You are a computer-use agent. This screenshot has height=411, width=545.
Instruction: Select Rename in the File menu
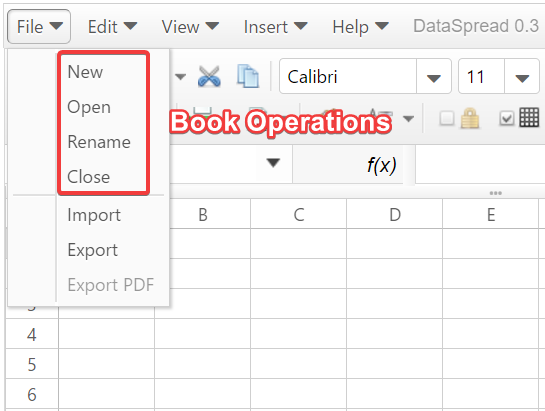click(x=99, y=142)
